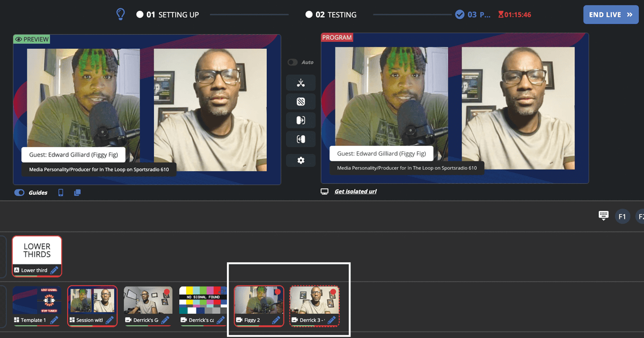Click pencil icon on Figgy 2
Image resolution: width=644 pixels, height=338 pixels.
coord(276,320)
